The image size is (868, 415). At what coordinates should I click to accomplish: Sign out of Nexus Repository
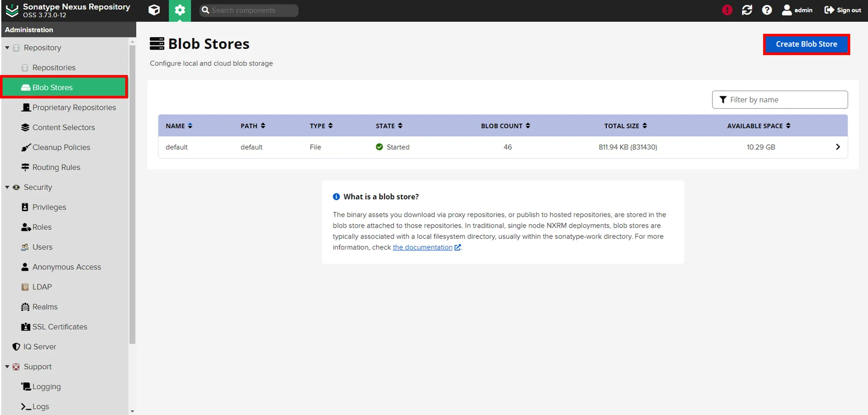tap(842, 10)
